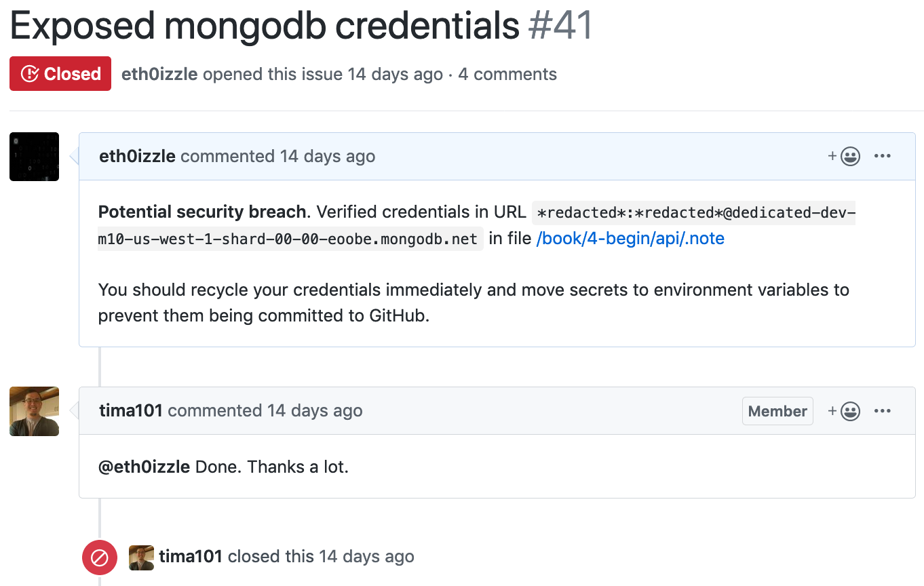Screen dimensions: 924x586
Task: Open eth0izzle profile from issue header
Action: point(159,75)
